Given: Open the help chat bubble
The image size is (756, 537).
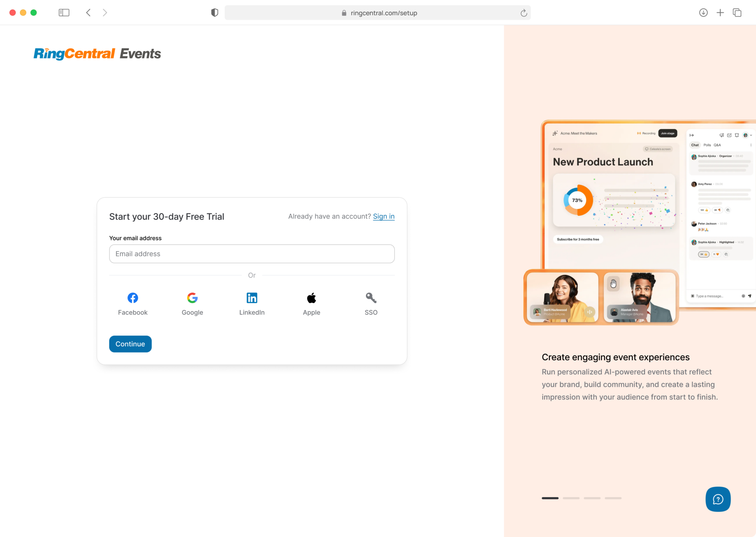Looking at the screenshot, I should pos(718,499).
